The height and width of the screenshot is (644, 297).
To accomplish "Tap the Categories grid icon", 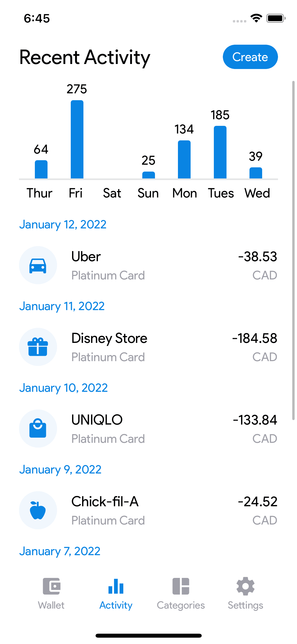I will (x=181, y=586).
